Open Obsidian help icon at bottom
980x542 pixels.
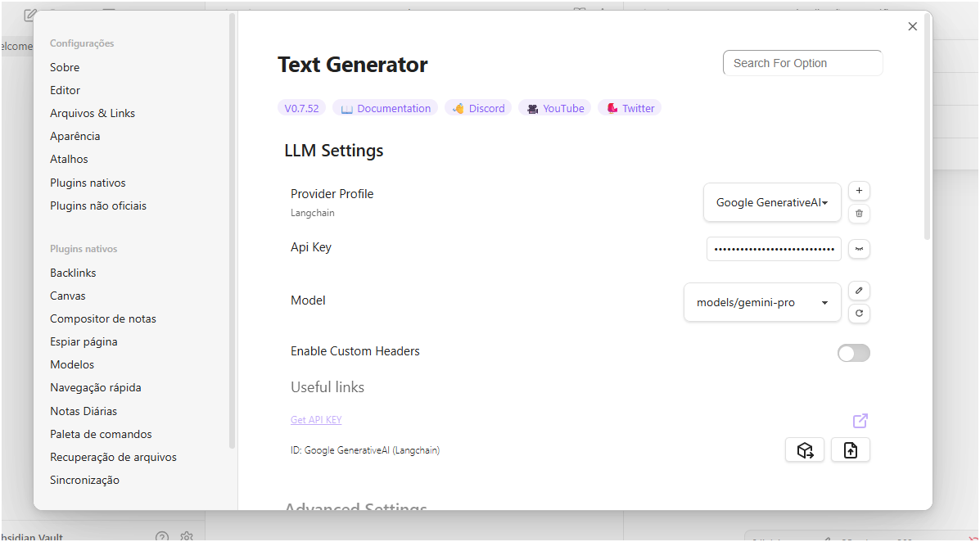coord(162,536)
